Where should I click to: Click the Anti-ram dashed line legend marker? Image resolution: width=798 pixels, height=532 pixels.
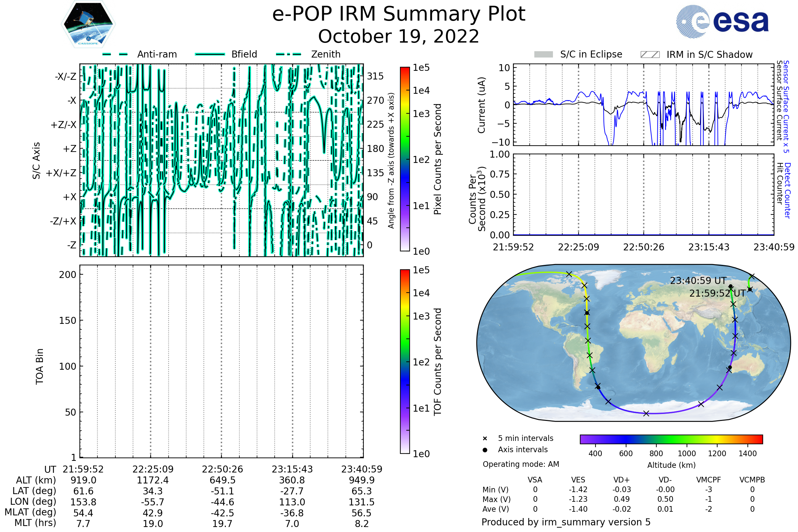coord(115,54)
